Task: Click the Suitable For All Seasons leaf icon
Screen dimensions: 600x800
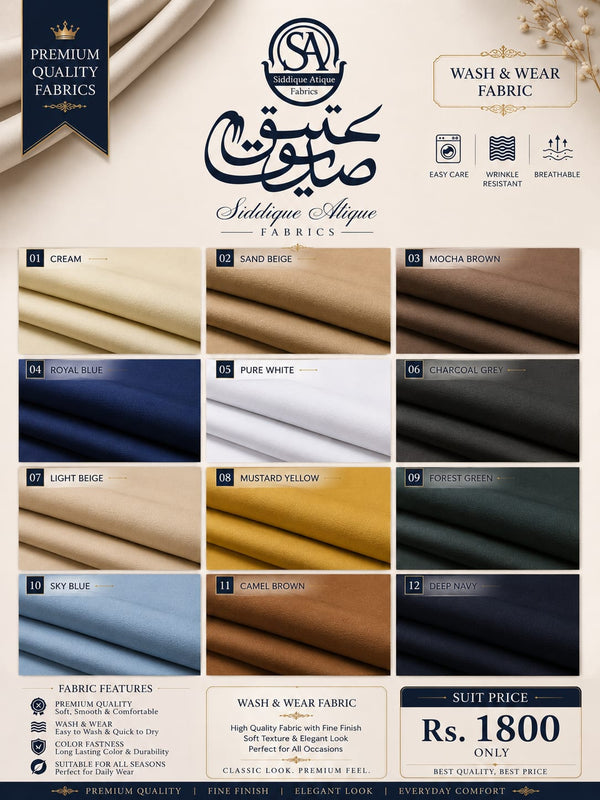Action: 38,767
